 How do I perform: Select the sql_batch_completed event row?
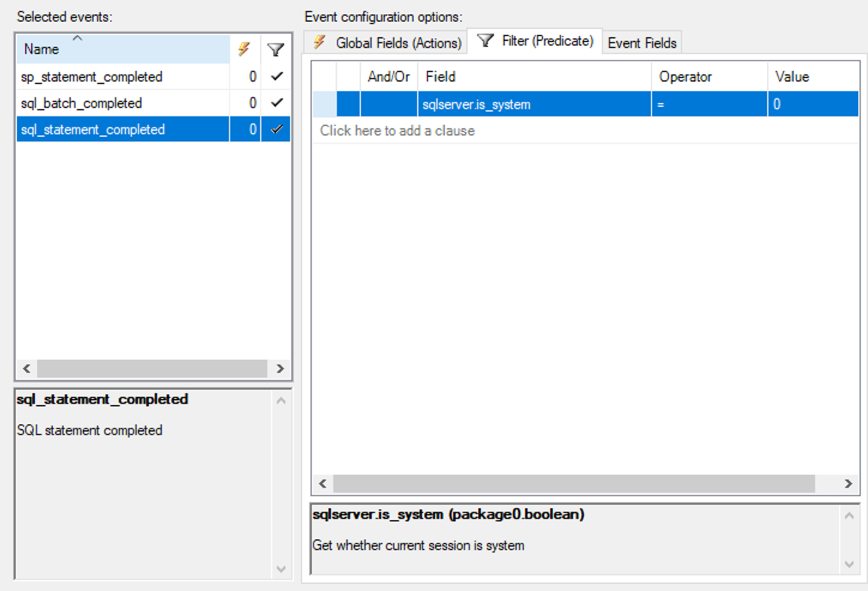coord(153,103)
